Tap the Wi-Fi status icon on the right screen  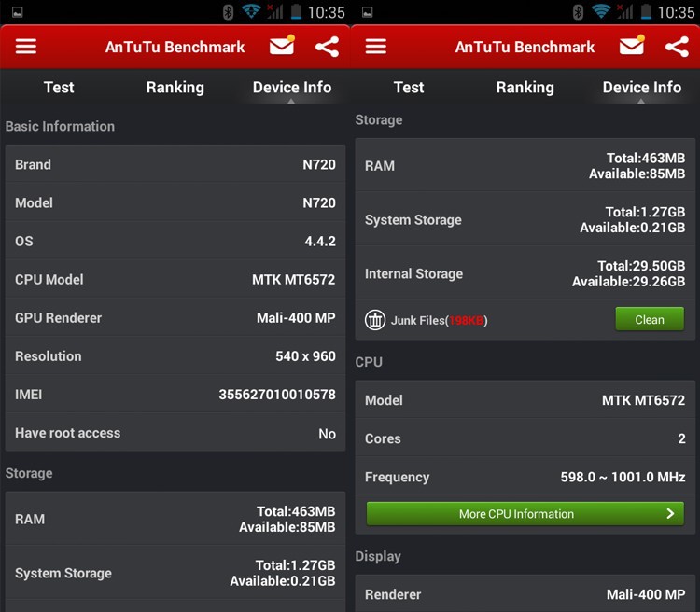click(x=601, y=12)
